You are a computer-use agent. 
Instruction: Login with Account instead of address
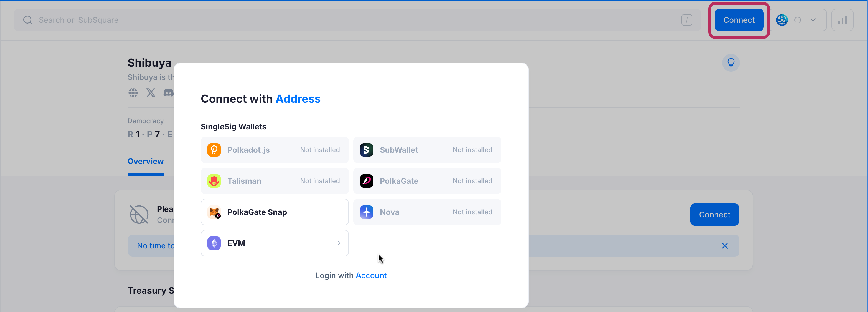(x=371, y=275)
